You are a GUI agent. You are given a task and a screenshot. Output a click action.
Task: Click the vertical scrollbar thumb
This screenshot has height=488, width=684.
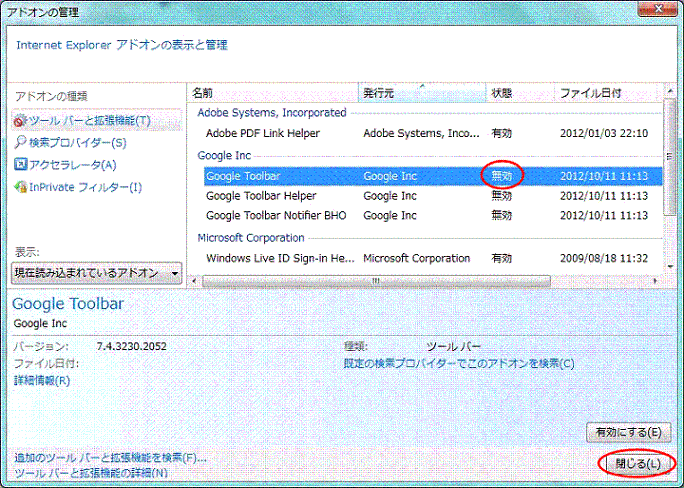tap(670, 157)
